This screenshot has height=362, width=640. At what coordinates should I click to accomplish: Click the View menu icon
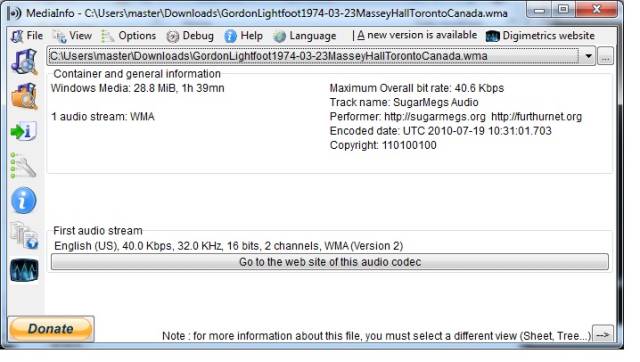pyautogui.click(x=60, y=37)
